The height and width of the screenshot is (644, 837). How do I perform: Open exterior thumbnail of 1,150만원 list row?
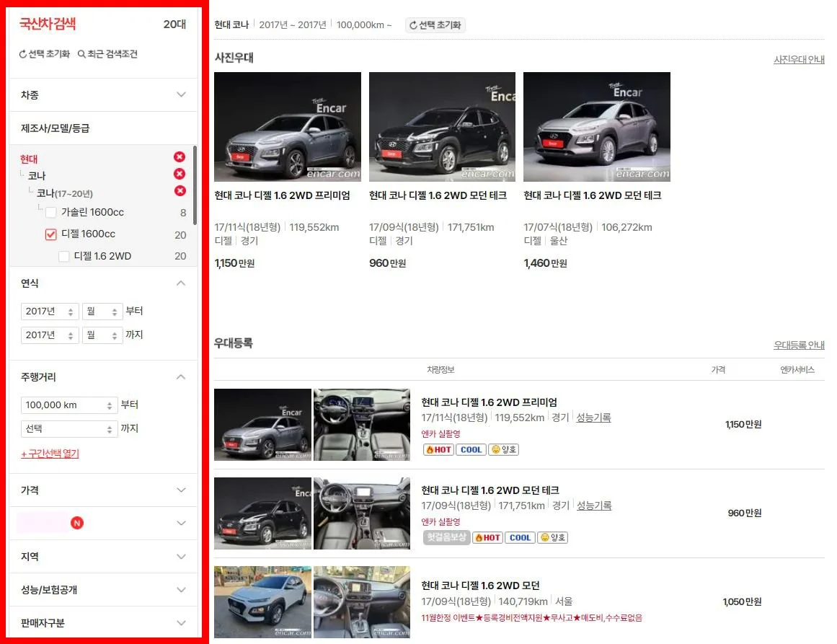pos(262,425)
